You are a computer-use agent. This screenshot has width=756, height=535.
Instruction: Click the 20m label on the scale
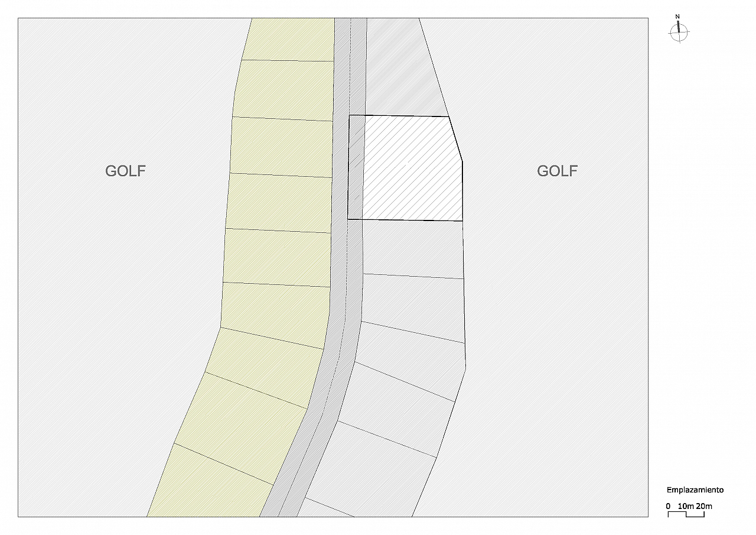tap(704, 506)
